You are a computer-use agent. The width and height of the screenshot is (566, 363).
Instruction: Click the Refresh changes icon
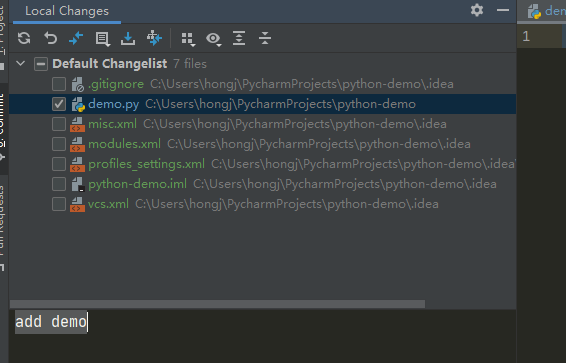click(x=24, y=38)
